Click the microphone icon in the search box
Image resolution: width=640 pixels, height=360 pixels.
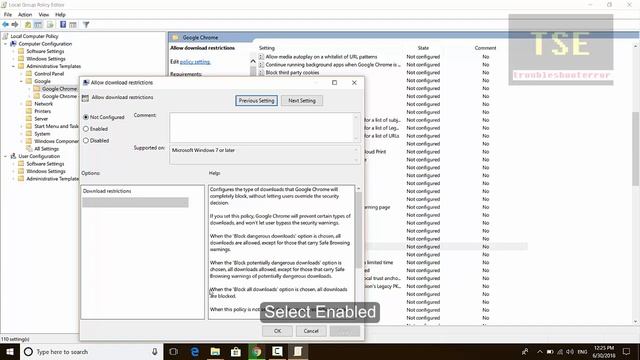point(155,351)
